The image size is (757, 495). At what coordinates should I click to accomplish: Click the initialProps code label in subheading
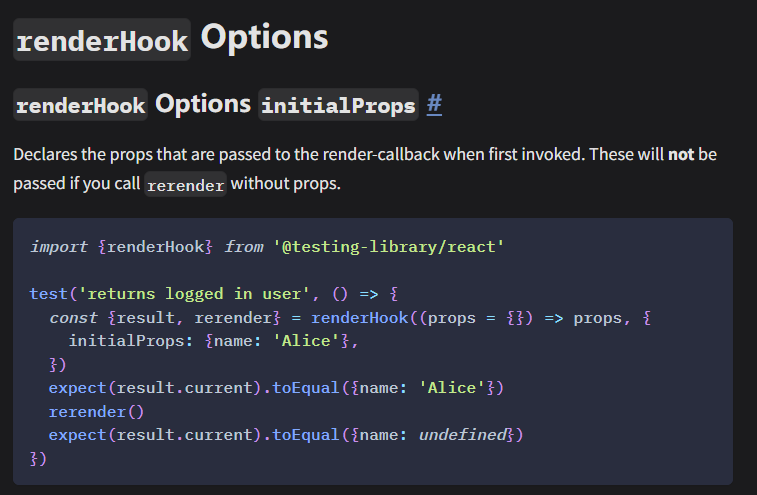tap(337, 105)
